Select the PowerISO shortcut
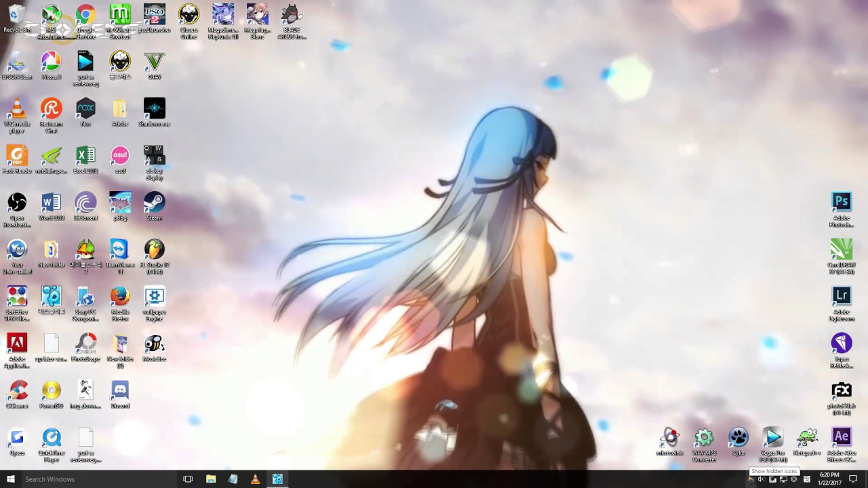The height and width of the screenshot is (488, 868). point(51,394)
